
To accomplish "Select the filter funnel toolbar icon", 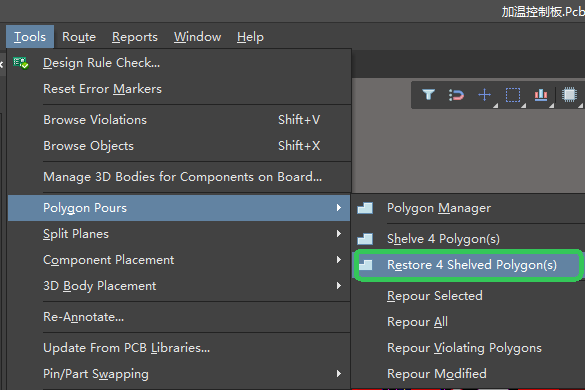I will tap(428, 95).
